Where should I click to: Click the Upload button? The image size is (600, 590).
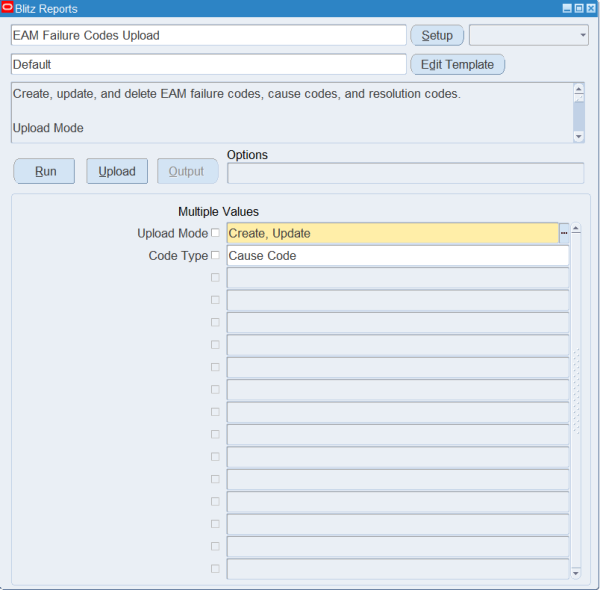click(117, 171)
